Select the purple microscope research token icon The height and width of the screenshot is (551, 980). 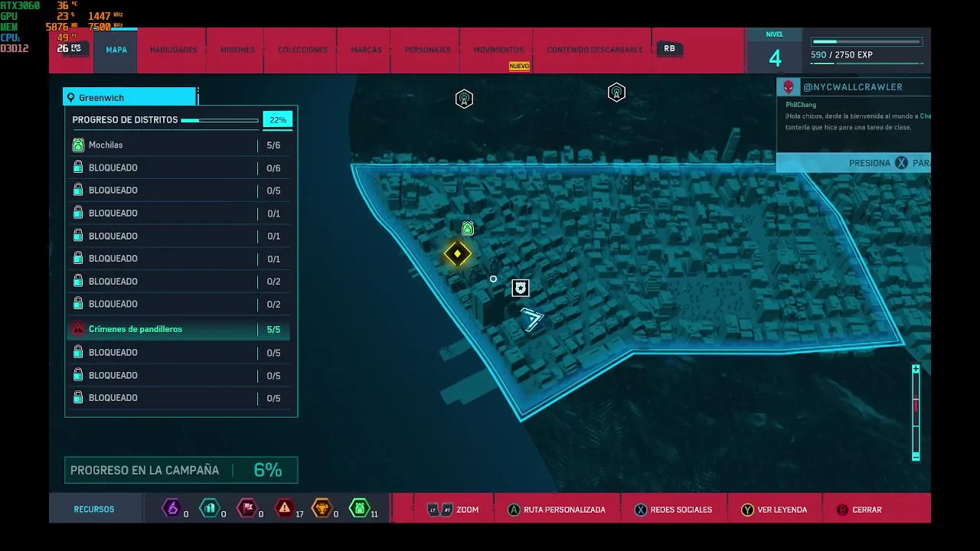171,508
